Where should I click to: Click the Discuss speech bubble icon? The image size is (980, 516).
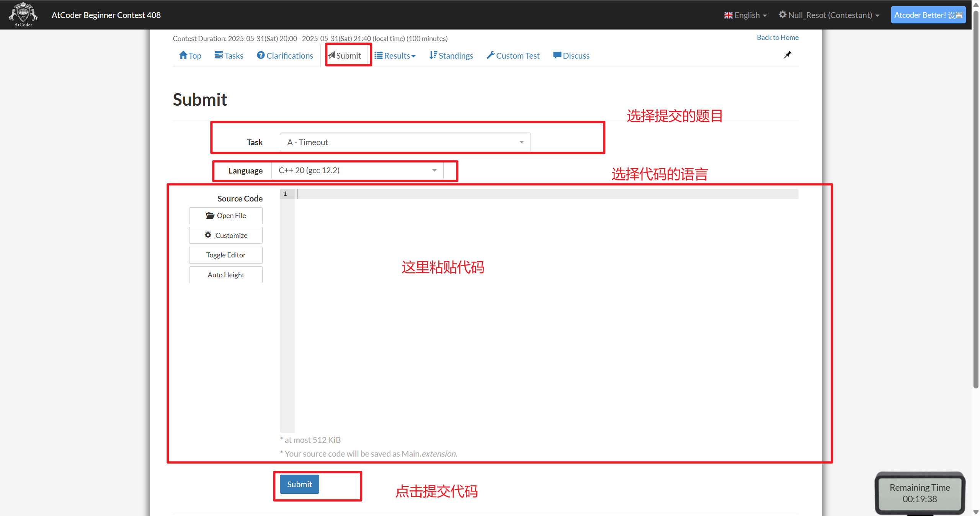[557, 55]
